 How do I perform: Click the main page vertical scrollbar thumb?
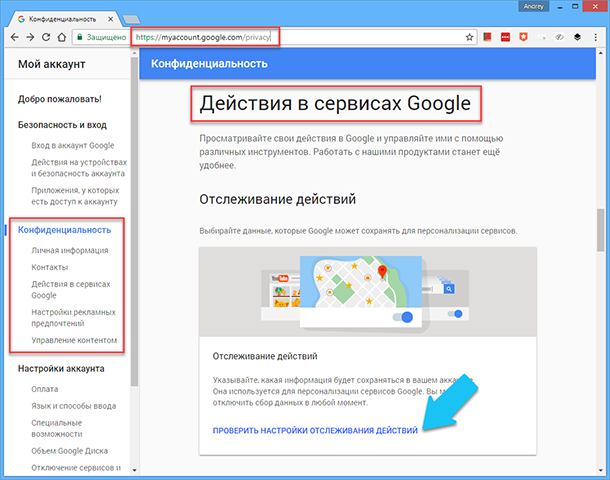point(600,230)
